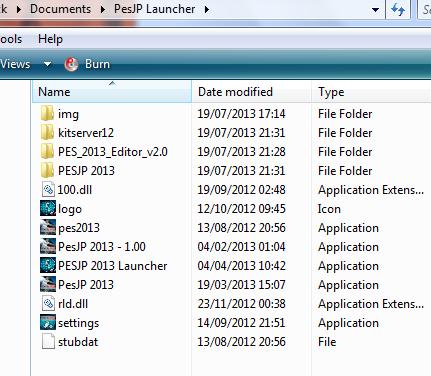Expand the arrow after PesJP Launcher
Screen dimensions: 431x376
click(207, 9)
